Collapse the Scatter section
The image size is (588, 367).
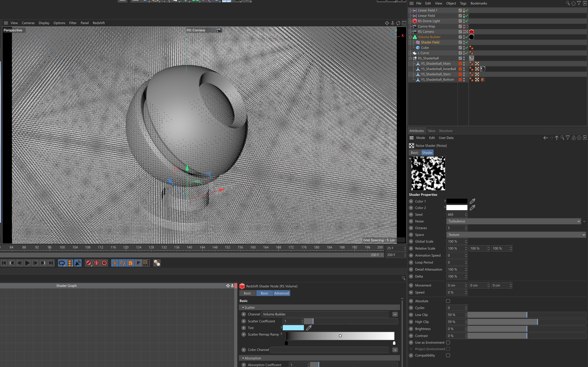click(243, 308)
